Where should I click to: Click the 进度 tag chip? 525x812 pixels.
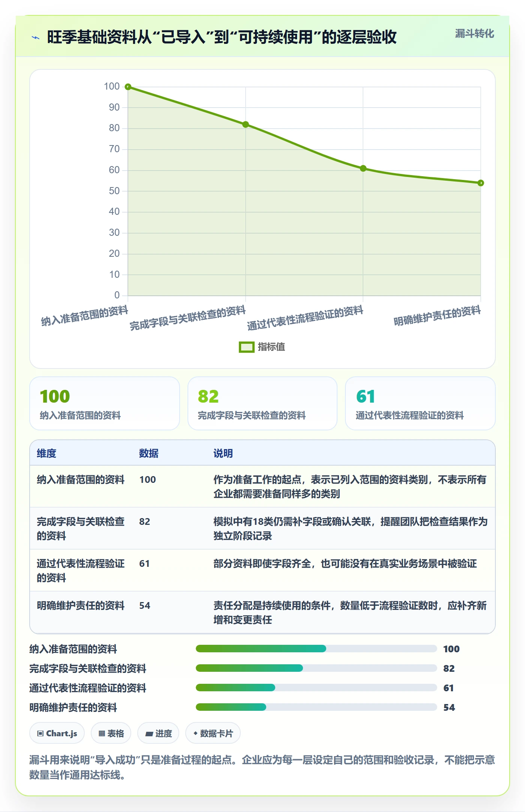[x=158, y=733]
